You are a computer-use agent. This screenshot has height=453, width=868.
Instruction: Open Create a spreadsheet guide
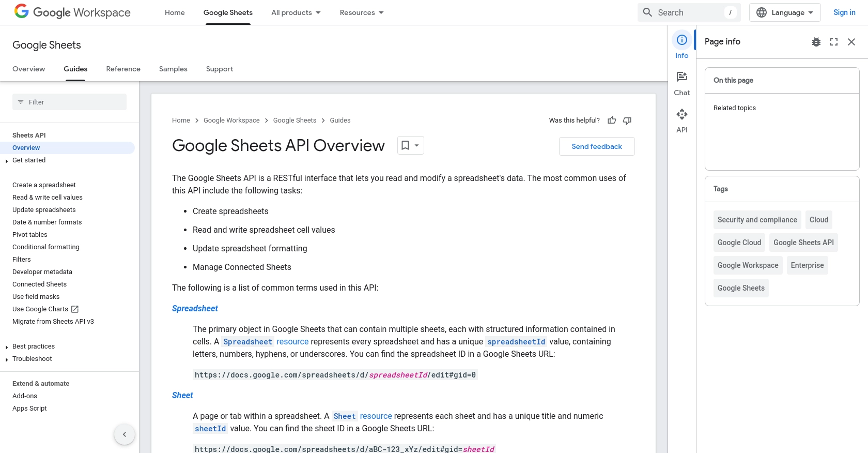pos(44,185)
